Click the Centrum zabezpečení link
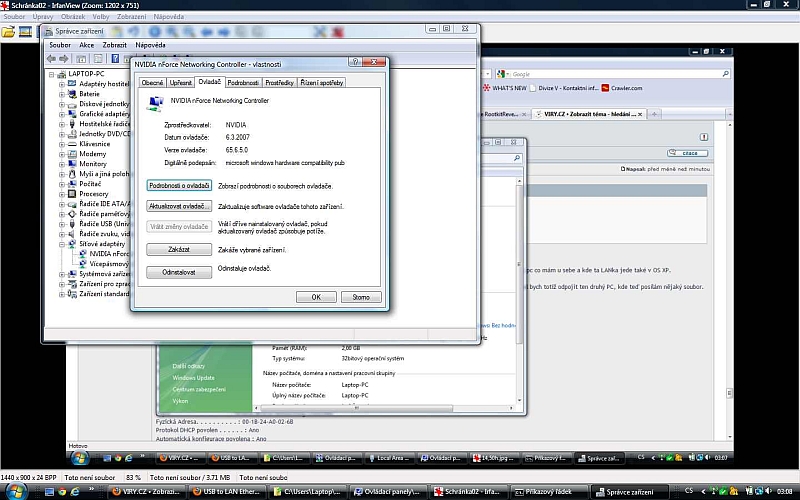The height and width of the screenshot is (500, 800). point(199,389)
